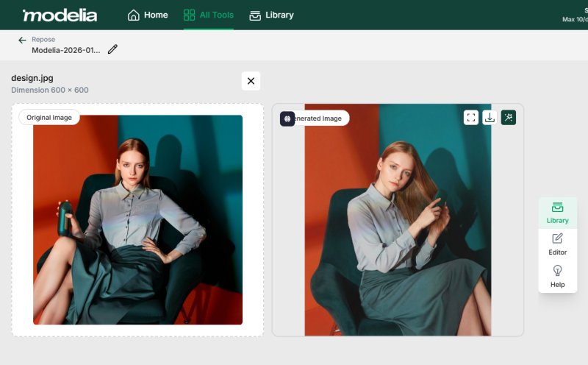Open Library in top navigation

click(271, 15)
